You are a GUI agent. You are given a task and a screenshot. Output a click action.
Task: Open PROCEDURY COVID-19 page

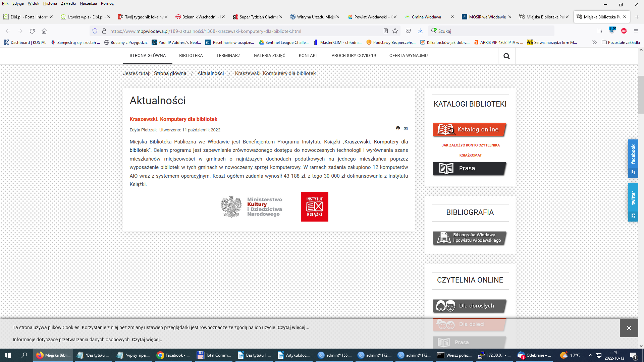[354, 55]
